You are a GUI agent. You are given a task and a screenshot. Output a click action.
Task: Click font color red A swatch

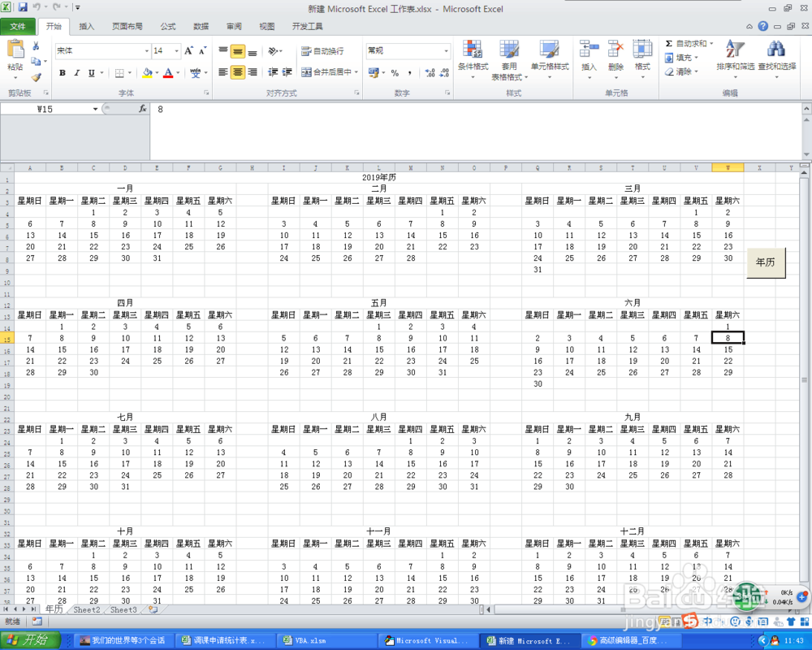pos(168,72)
